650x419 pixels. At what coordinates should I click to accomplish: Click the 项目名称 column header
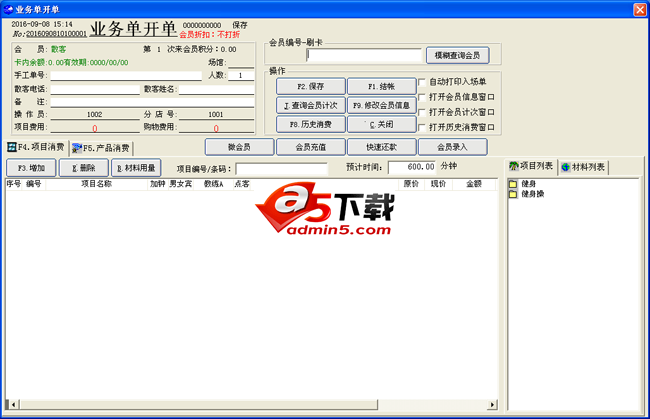97,184
